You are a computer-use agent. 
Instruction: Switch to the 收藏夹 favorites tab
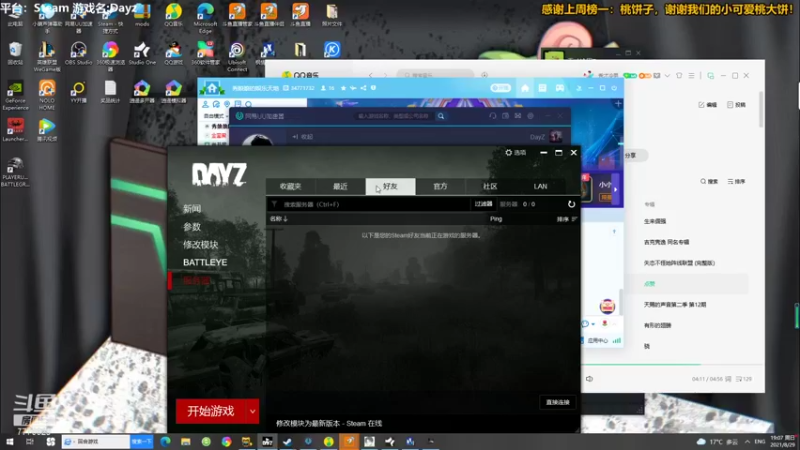pyautogui.click(x=290, y=187)
